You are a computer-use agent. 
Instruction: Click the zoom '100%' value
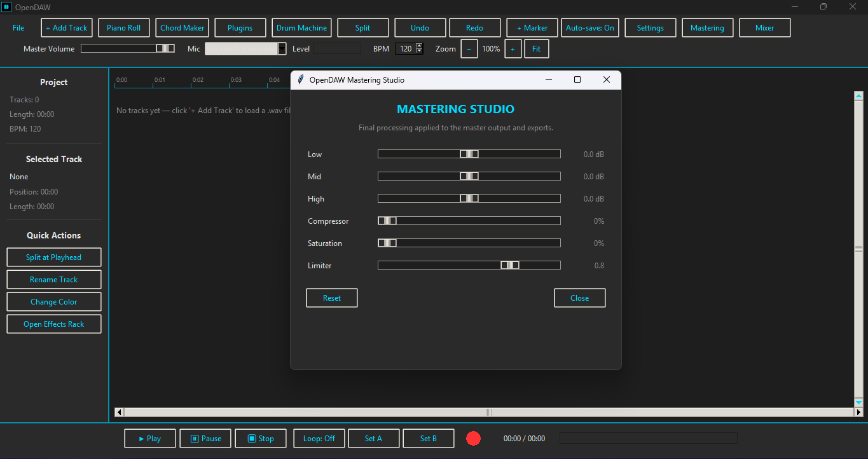point(491,49)
